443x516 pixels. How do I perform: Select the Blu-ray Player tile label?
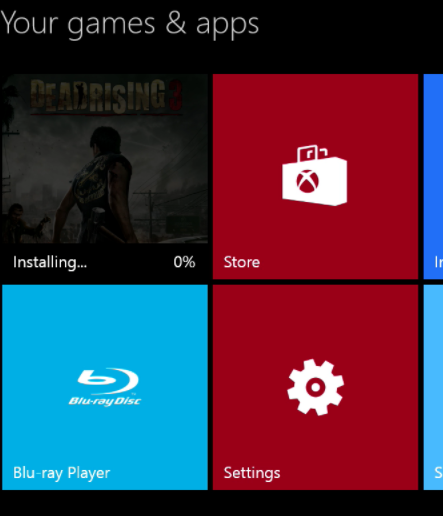tap(62, 473)
